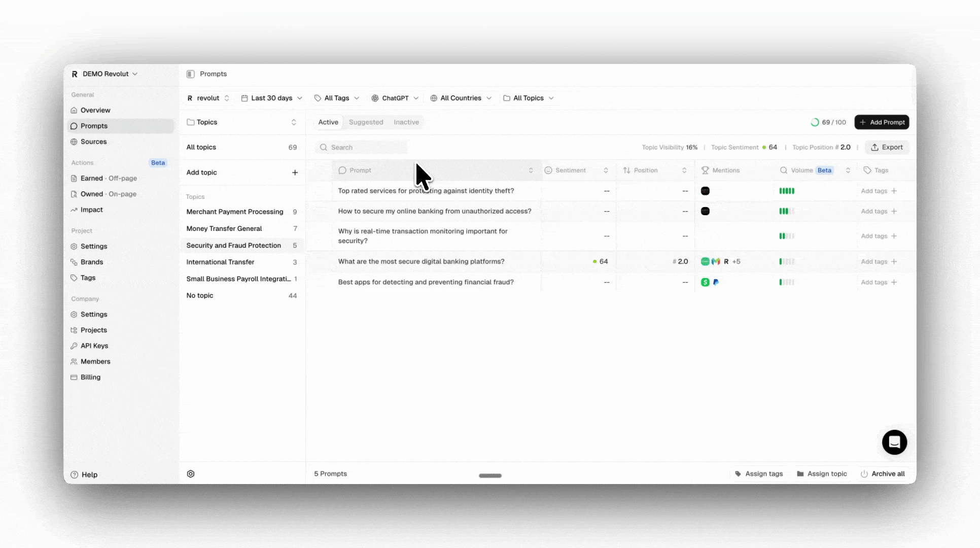Screen dimensions: 980x548
Task: Switch to the Inactive tab
Action: 406,122
